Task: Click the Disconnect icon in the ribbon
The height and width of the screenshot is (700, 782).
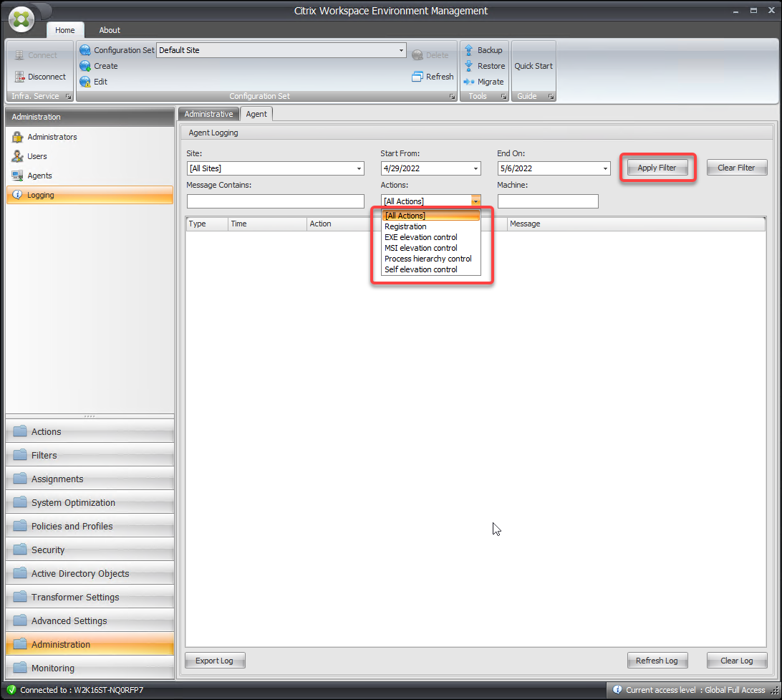Action: click(x=19, y=77)
